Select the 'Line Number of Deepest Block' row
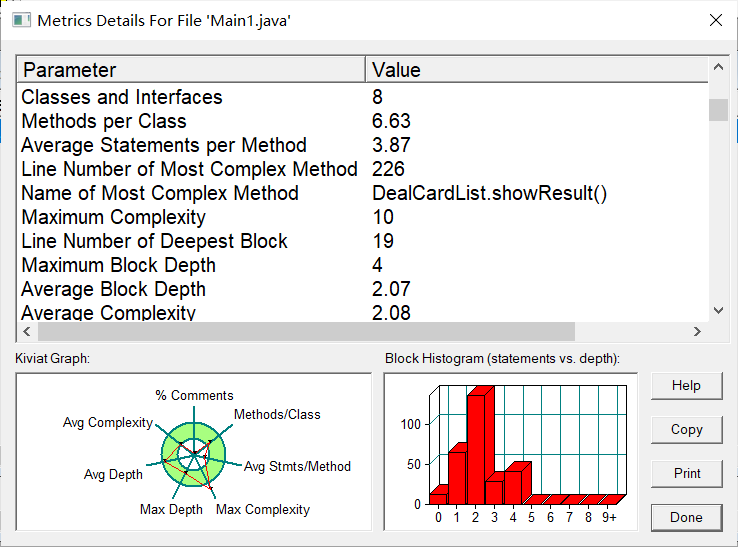This screenshot has width=738, height=547. [363, 241]
